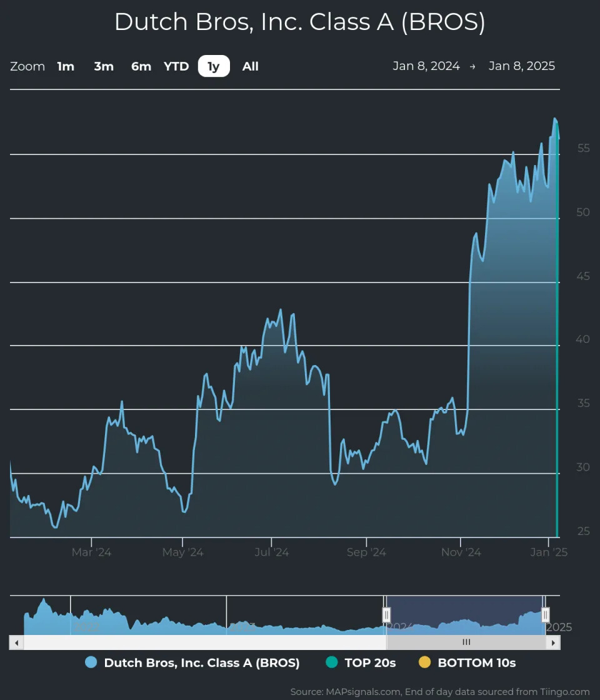600x700 pixels.
Task: Click the Sep '24 axis label
Action: pyautogui.click(x=366, y=552)
